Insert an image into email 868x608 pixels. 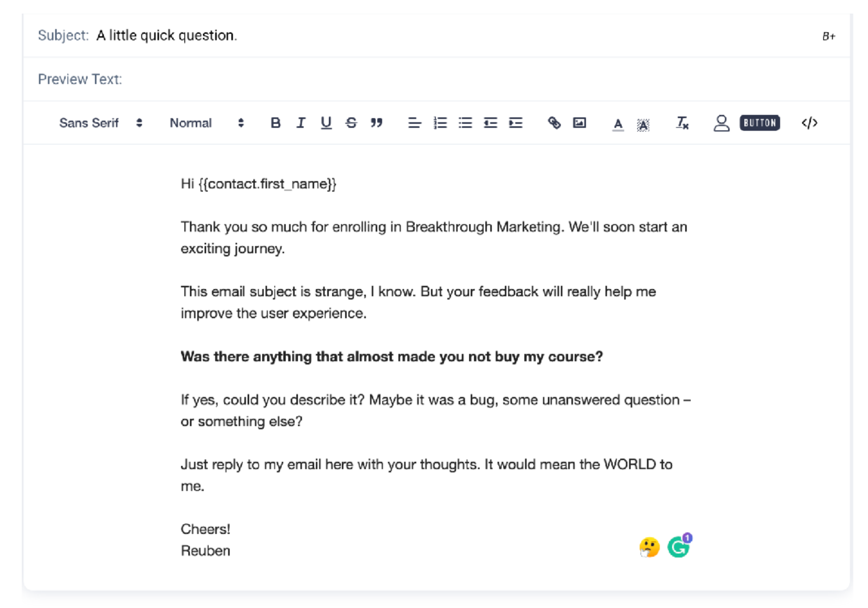click(580, 123)
